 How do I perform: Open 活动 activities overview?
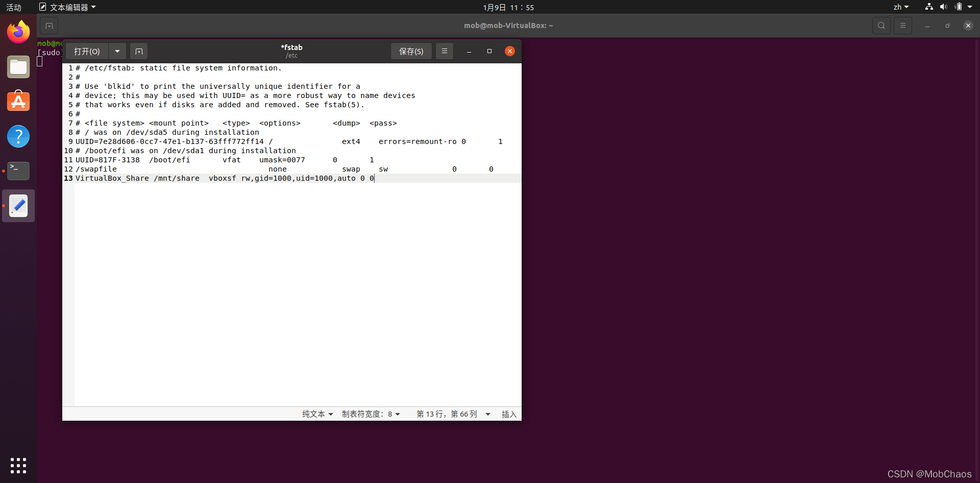click(x=14, y=7)
